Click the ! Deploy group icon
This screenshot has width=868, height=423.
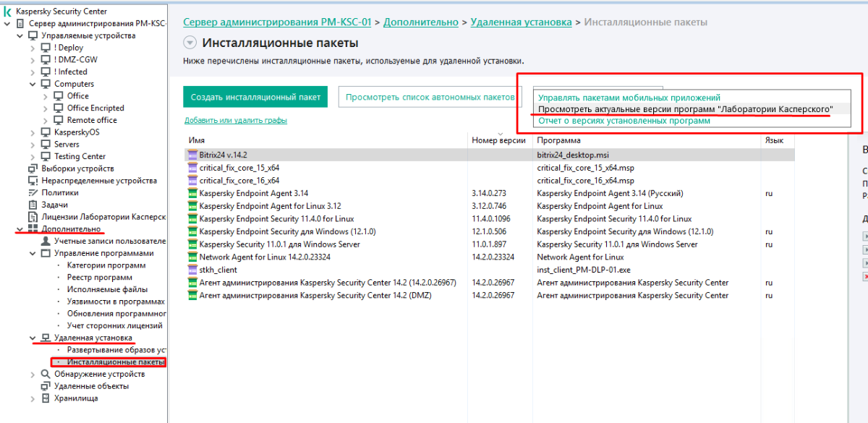point(46,48)
